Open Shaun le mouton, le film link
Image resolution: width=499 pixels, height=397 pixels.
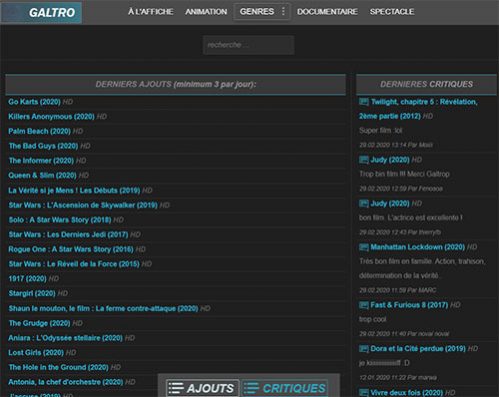click(x=103, y=308)
